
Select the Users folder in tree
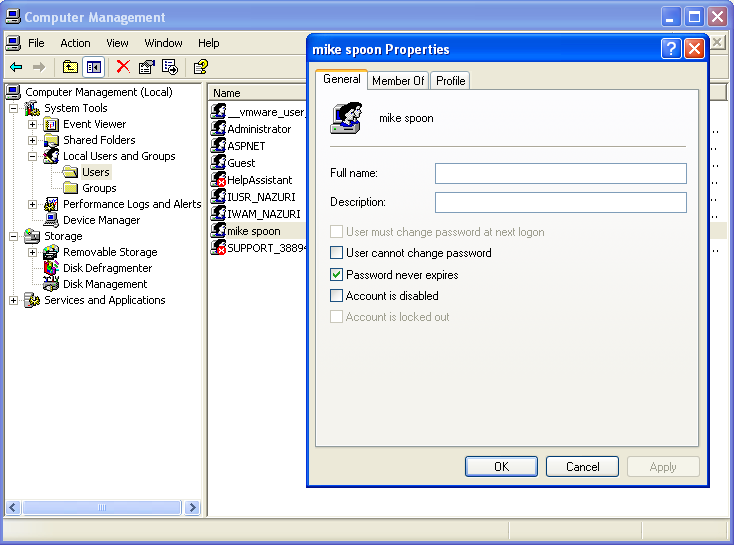click(95, 172)
